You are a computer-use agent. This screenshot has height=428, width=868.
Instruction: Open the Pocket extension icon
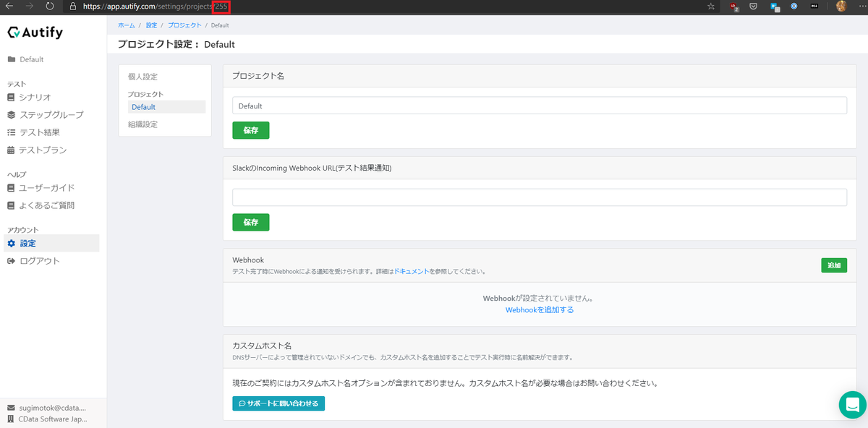coord(753,6)
